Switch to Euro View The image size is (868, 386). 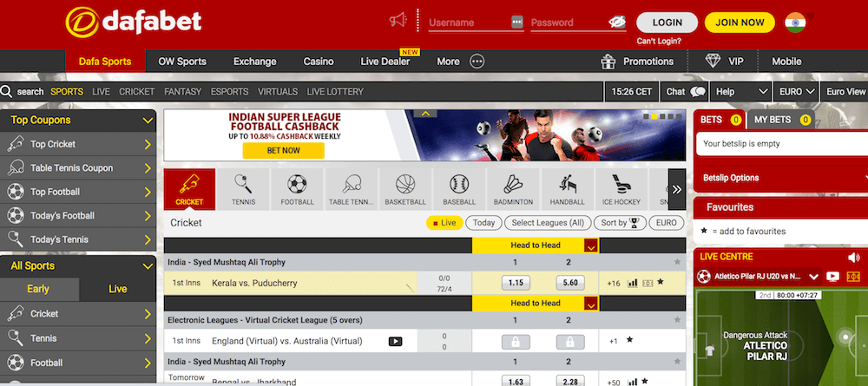845,92
